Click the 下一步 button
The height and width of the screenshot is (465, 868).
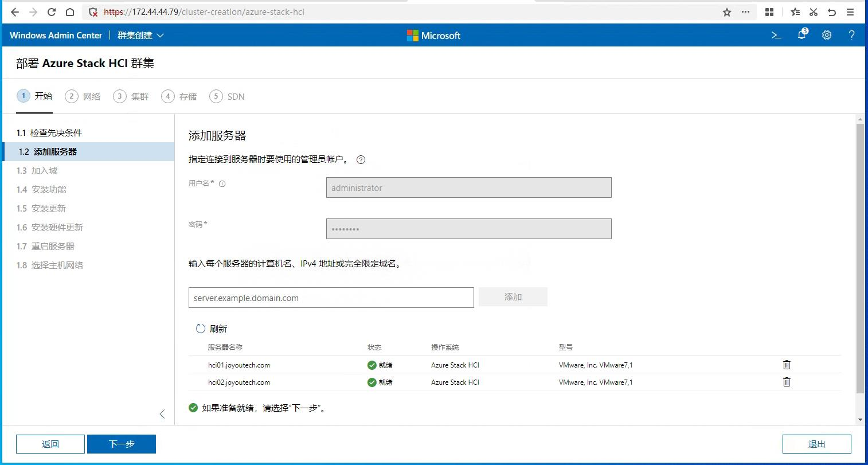pyautogui.click(x=122, y=444)
